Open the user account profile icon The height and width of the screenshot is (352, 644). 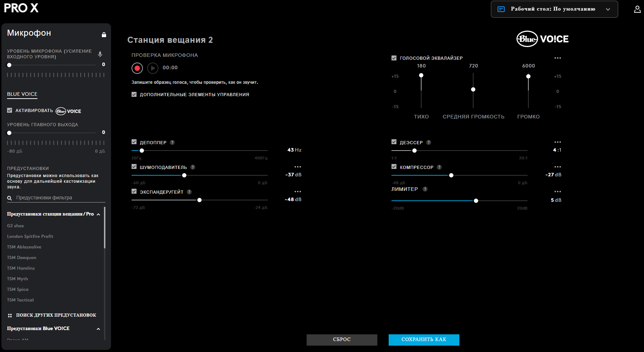point(637,9)
